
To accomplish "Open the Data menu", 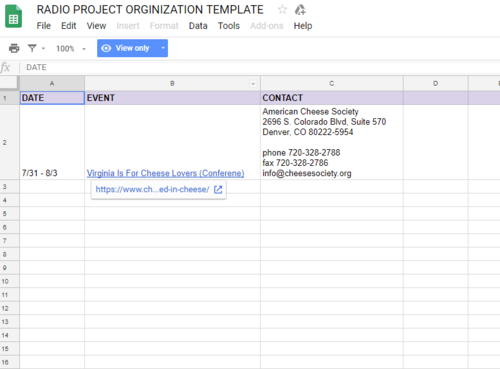I will click(198, 26).
